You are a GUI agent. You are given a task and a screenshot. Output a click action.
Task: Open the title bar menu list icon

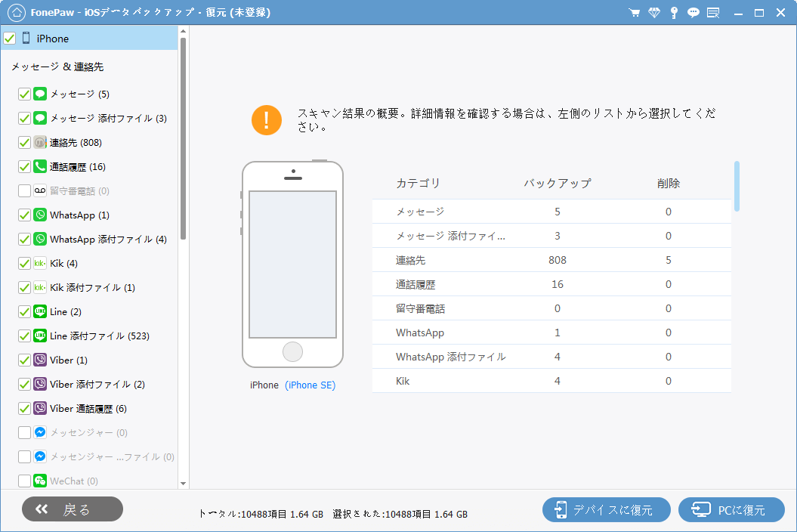pyautogui.click(x=713, y=13)
